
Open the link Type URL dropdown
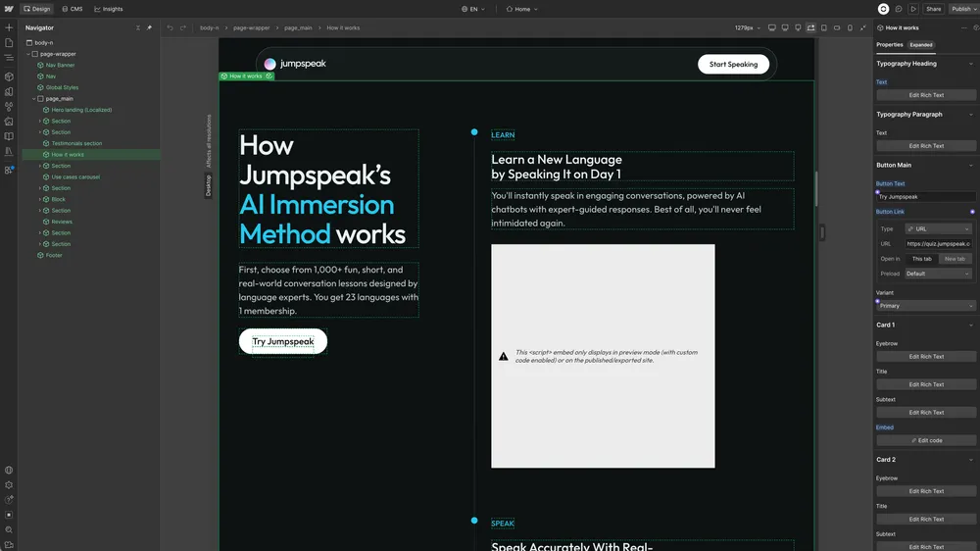coord(938,228)
